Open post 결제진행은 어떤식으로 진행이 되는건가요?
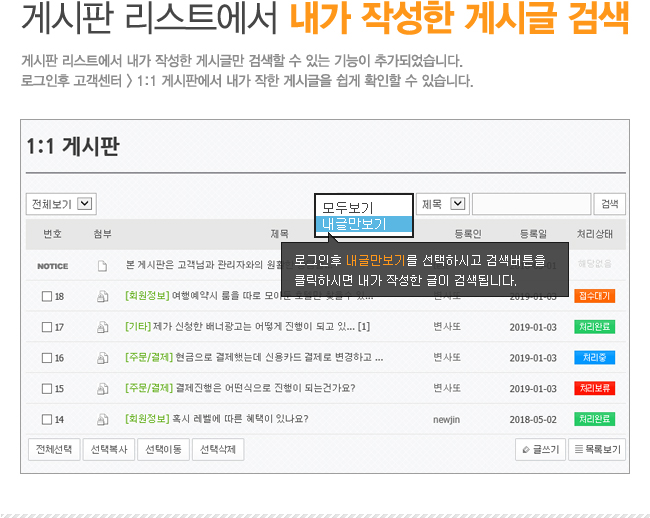650x518 pixels. click(240, 388)
